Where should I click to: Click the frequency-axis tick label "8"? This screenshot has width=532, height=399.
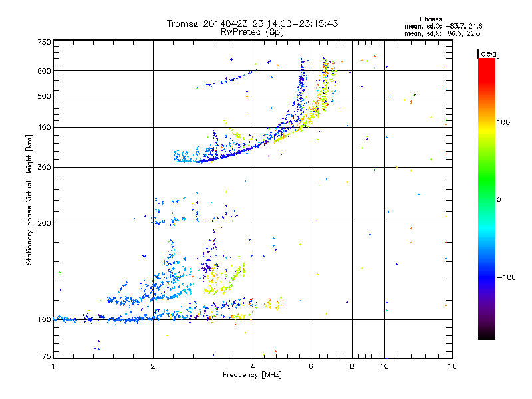[352, 366]
